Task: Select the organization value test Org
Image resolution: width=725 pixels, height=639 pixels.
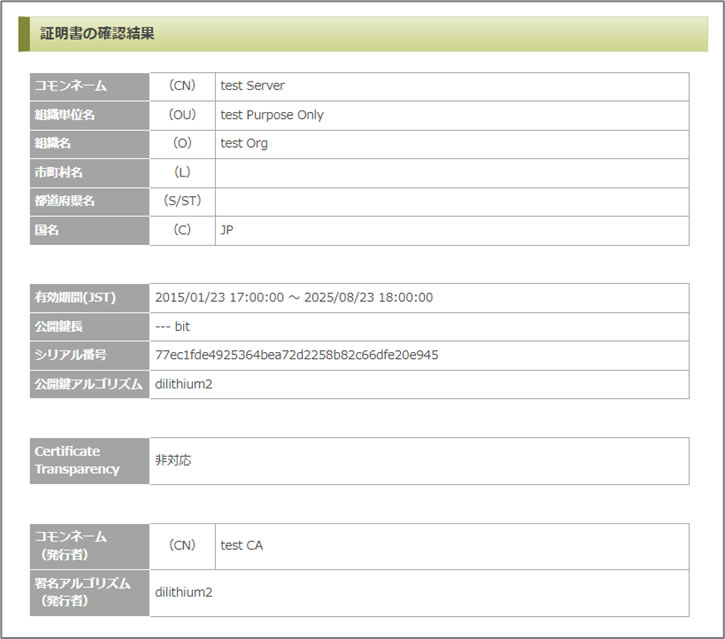Action: pyautogui.click(x=244, y=143)
